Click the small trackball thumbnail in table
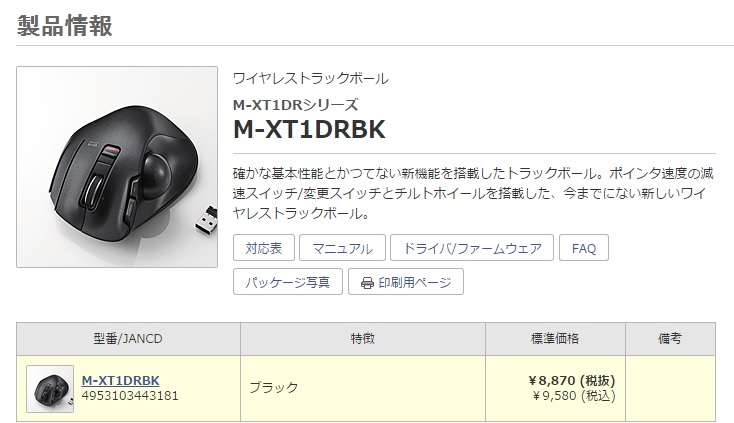Image resolution: width=734 pixels, height=423 pixels. (50, 389)
